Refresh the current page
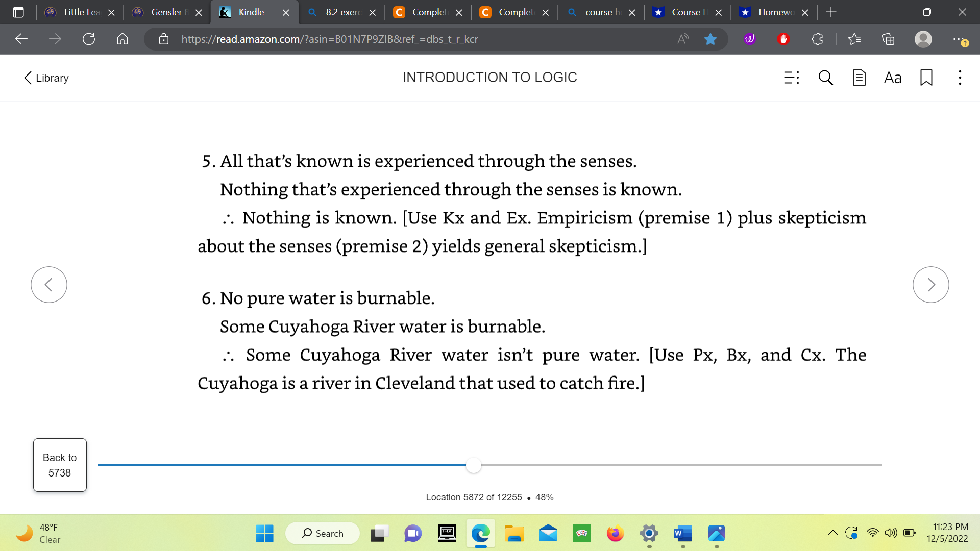The image size is (980, 551). pyautogui.click(x=89, y=39)
